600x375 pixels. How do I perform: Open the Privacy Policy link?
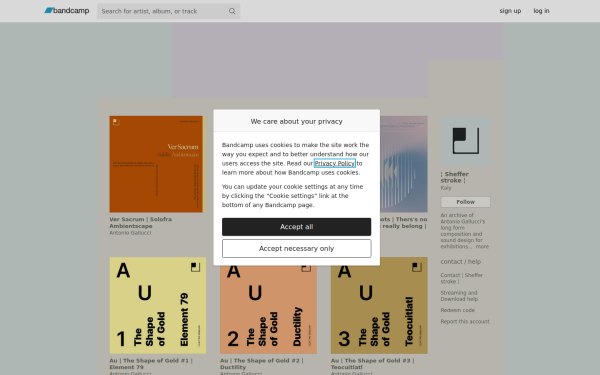(335, 163)
